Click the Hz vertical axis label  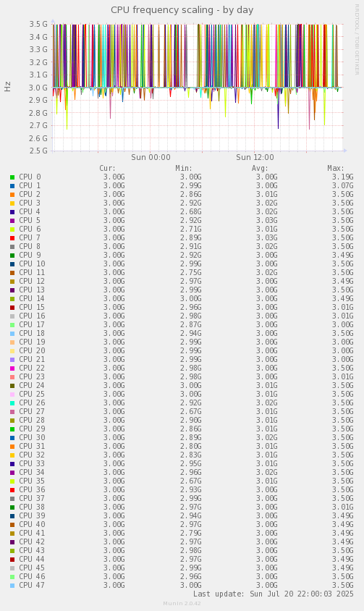(x=7, y=86)
